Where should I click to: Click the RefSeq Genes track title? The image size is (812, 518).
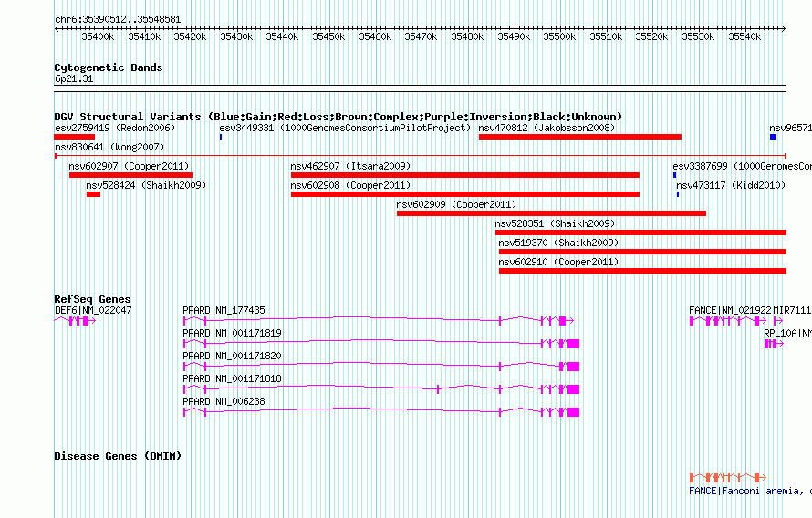(x=93, y=299)
